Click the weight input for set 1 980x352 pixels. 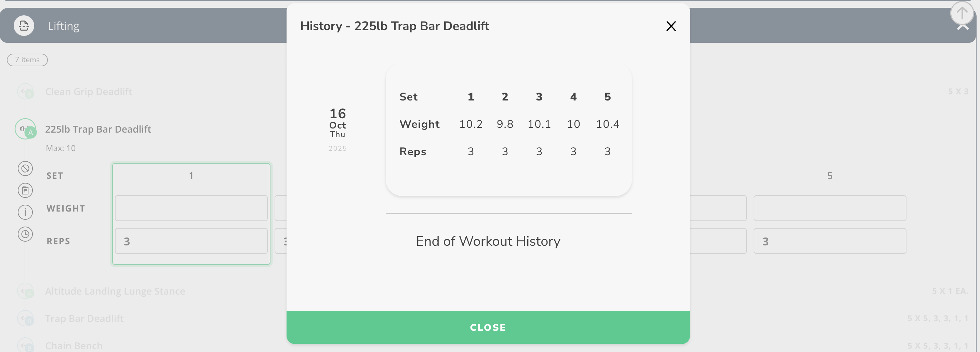point(191,208)
